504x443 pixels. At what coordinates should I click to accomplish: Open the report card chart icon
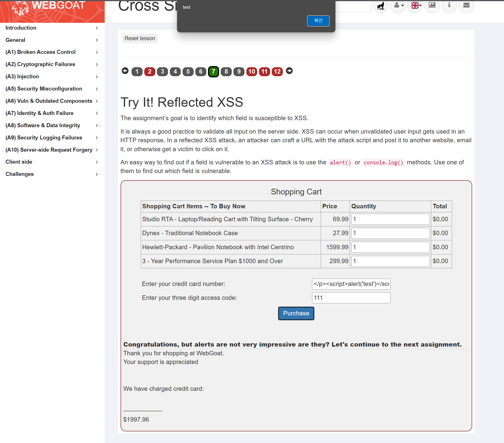coord(432,5)
